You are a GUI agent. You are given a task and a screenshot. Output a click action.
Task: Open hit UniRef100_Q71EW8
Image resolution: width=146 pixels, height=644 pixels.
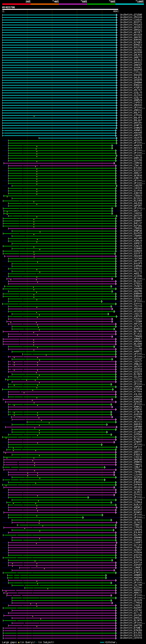click(x=131, y=15)
